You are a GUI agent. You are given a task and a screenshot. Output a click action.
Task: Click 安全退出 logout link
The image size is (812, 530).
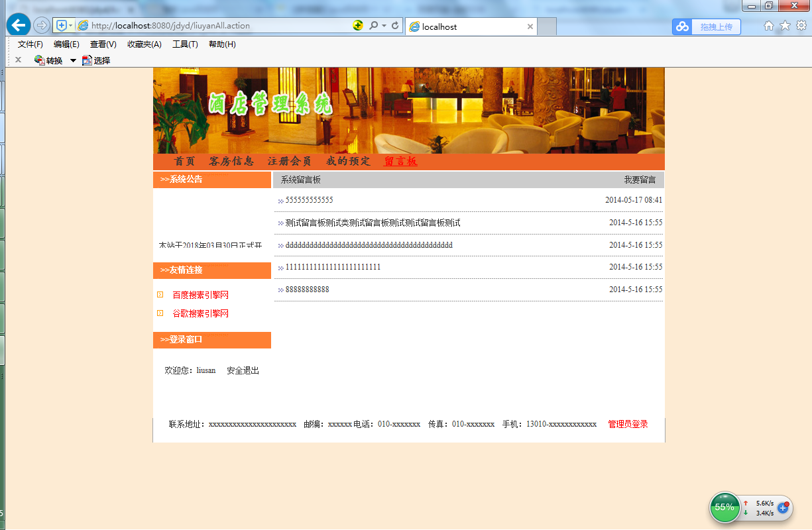tap(243, 371)
